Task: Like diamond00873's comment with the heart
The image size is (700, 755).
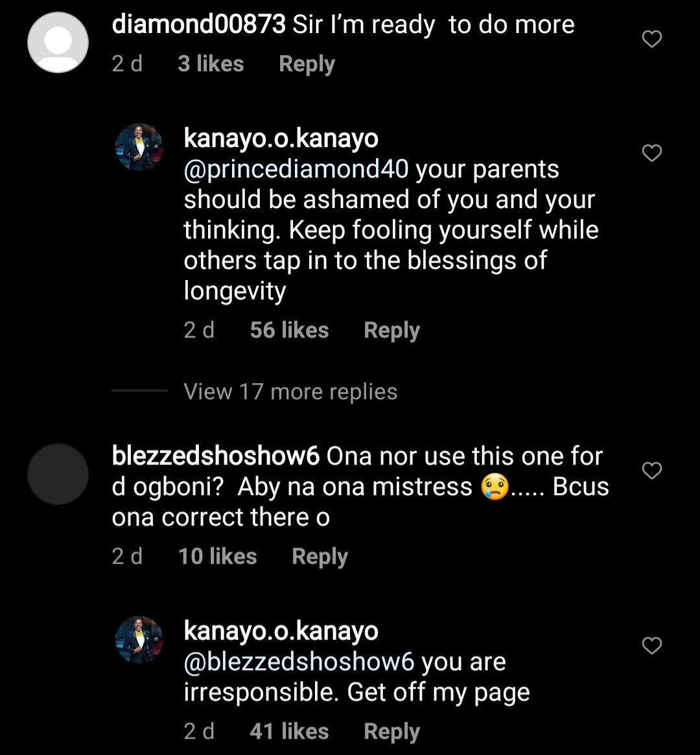Action: pos(651,40)
